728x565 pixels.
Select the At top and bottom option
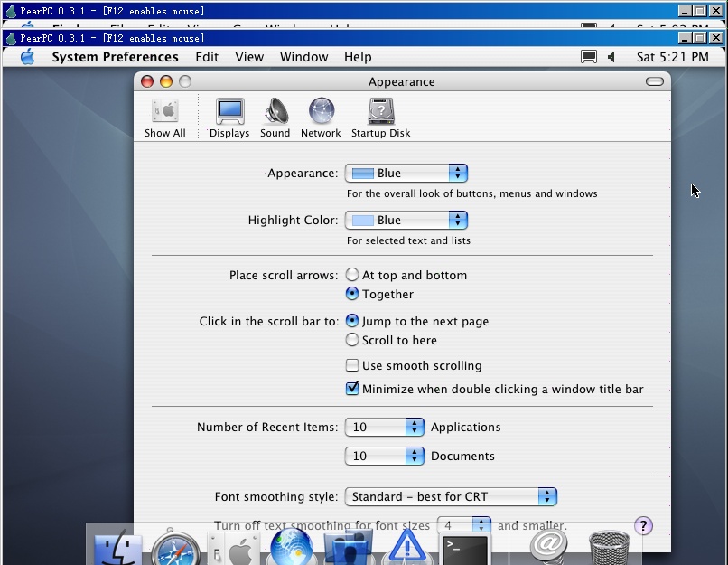pos(406,275)
